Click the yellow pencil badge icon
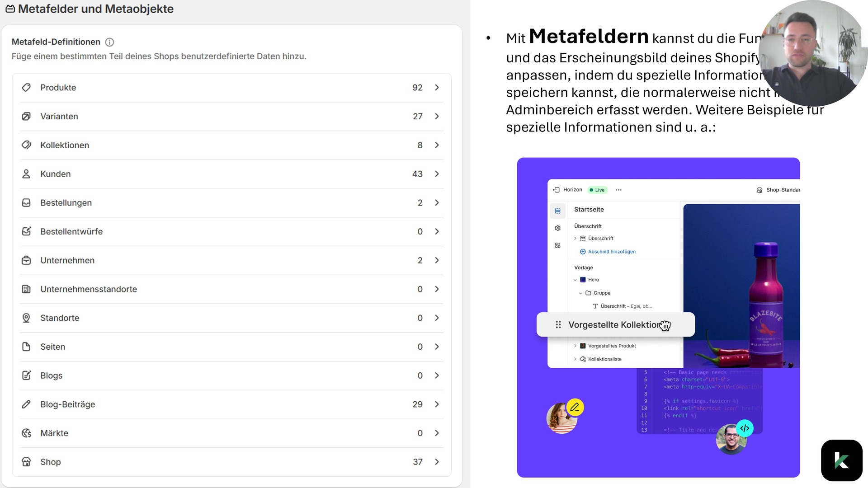Viewport: 868px width, 488px height. tap(575, 407)
